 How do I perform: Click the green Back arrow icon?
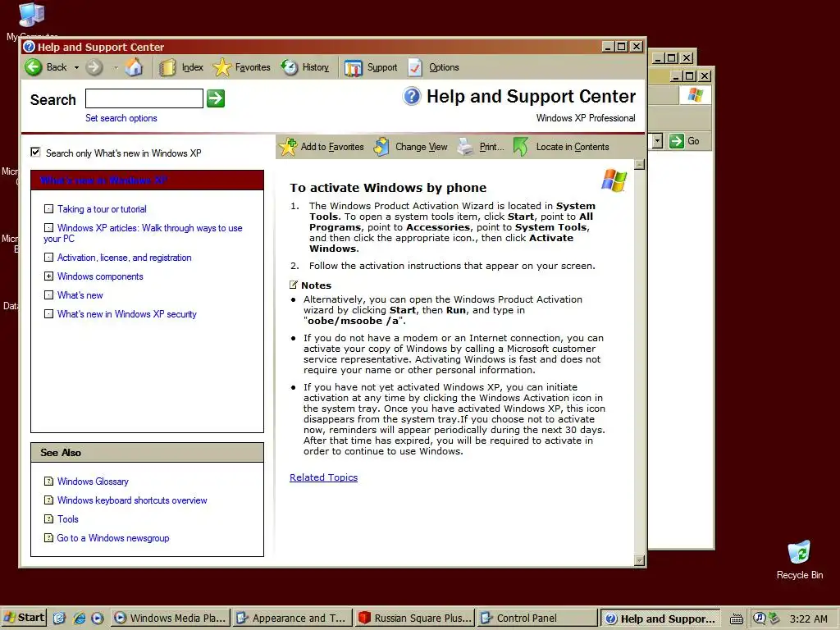(x=33, y=67)
